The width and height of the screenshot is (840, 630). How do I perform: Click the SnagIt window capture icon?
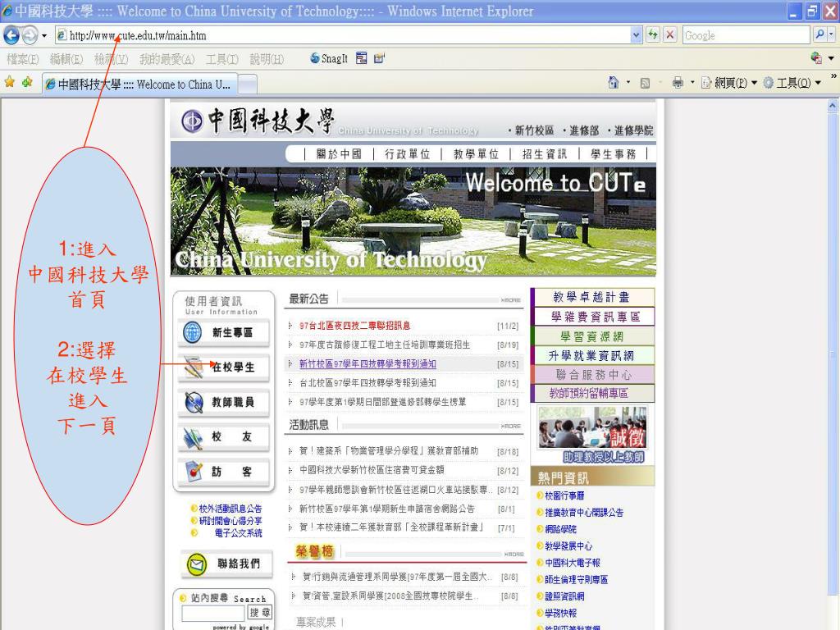(x=362, y=58)
